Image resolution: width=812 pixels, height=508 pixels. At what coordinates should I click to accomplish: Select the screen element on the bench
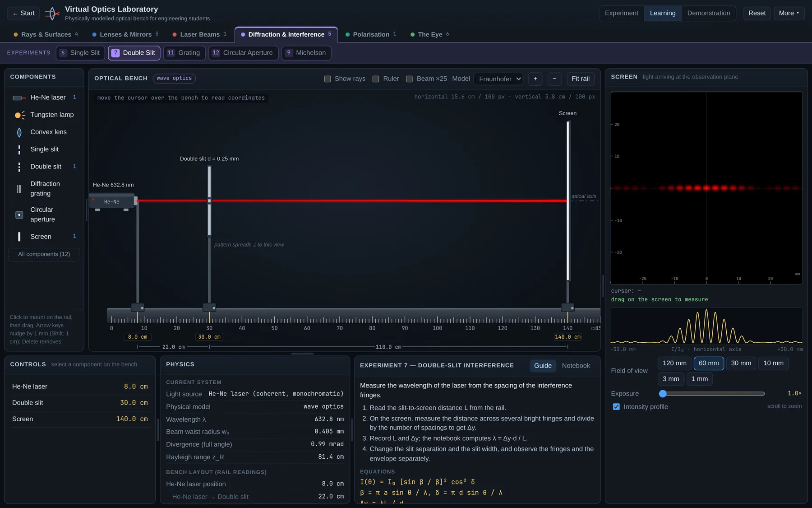tap(568, 201)
